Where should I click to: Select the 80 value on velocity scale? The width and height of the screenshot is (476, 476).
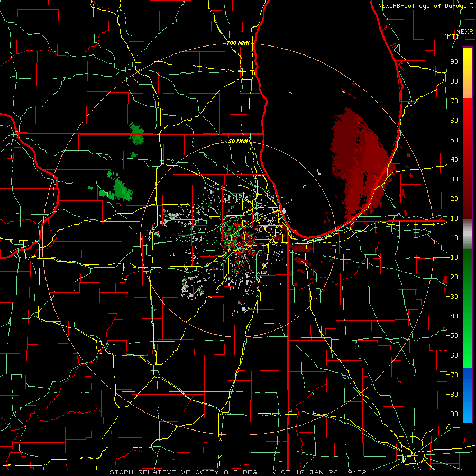click(454, 81)
